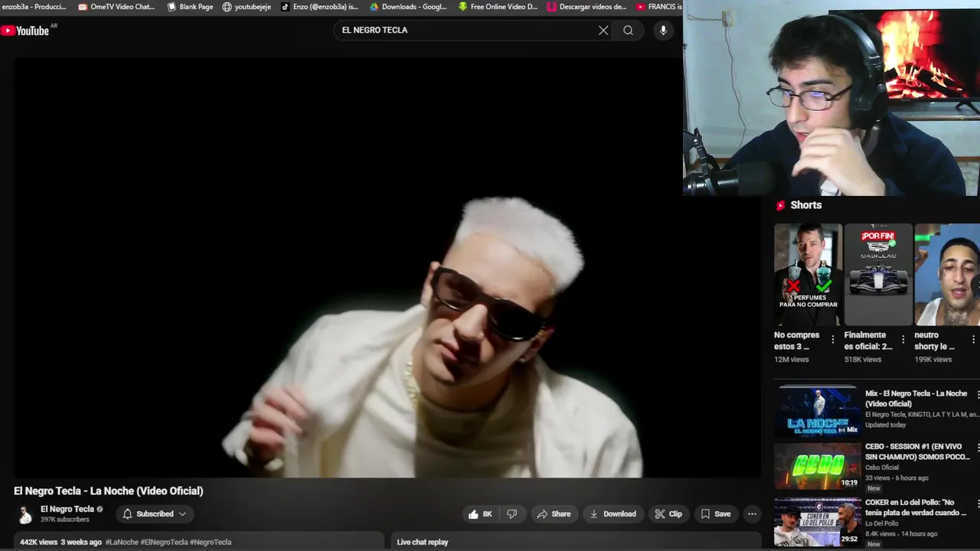Open 'Mix - El Negro Tecla - La Noche' title
Viewport: 980px width, 551px height.
pyautogui.click(x=916, y=399)
